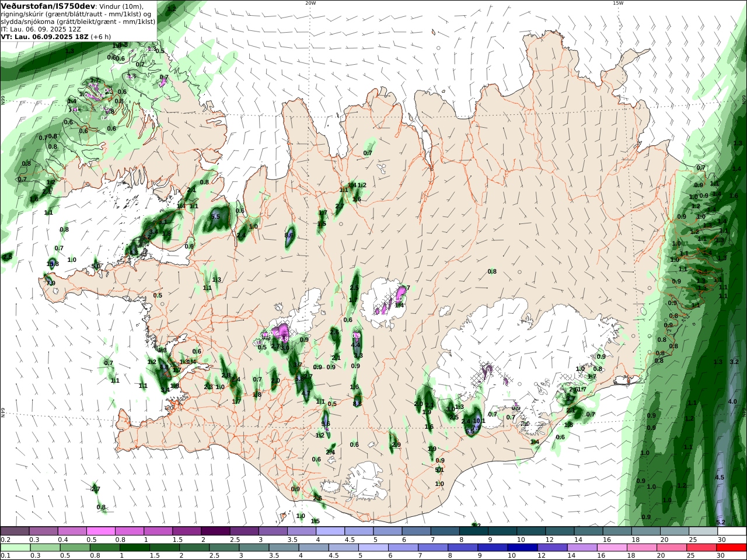
Task: Click the 3.2 value off the east coast
Action: click(734, 362)
